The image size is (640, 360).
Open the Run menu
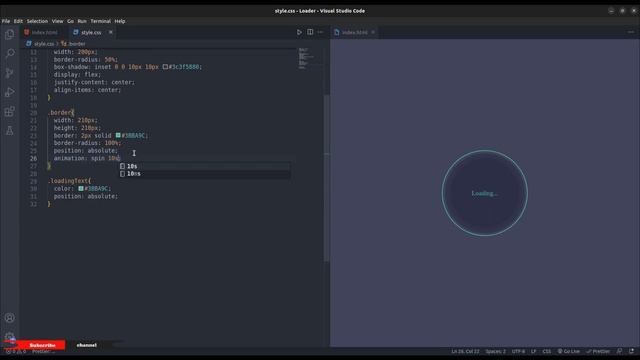82,21
